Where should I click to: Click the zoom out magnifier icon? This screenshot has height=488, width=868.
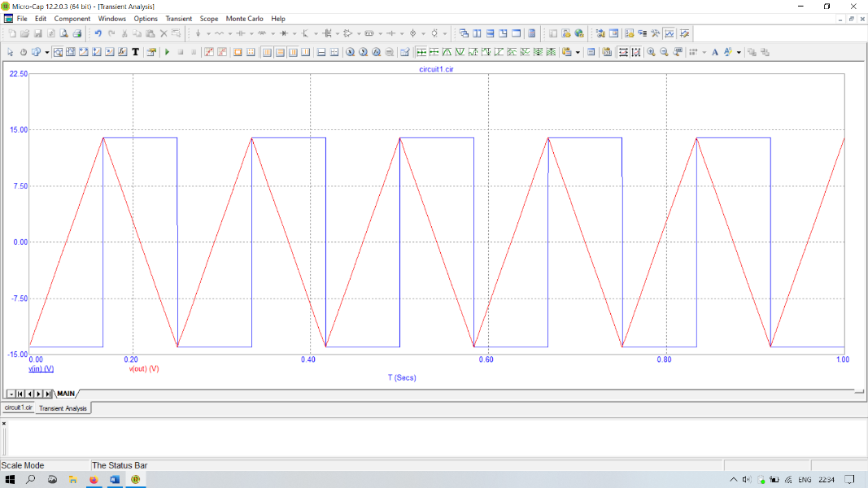(x=664, y=52)
